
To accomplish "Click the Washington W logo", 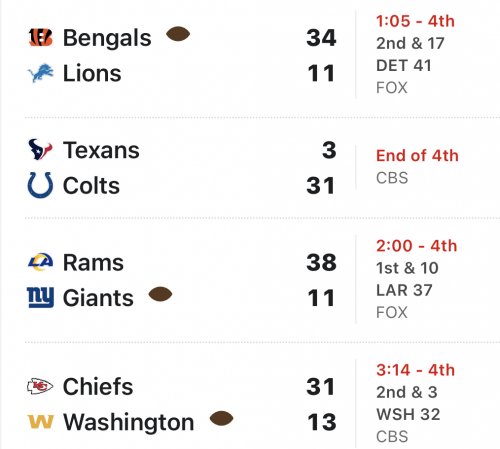I will click(40, 422).
